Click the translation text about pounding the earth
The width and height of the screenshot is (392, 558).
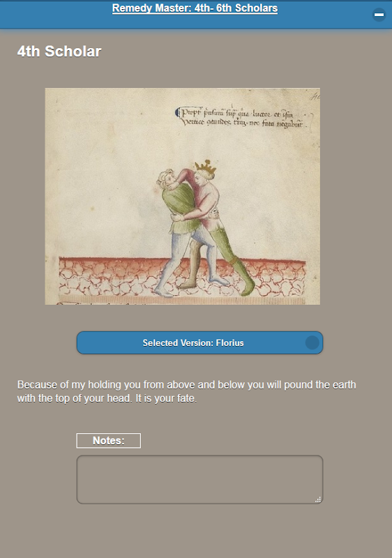(187, 391)
